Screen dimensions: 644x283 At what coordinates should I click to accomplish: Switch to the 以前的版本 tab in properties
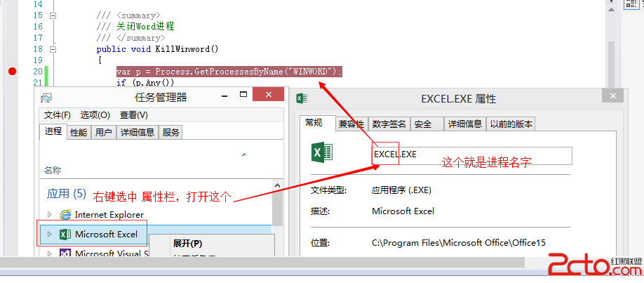click(511, 124)
